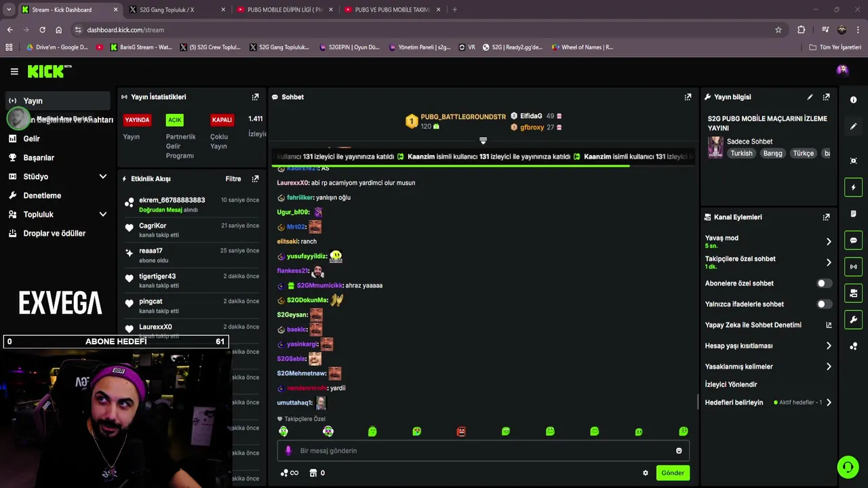Open Yapay Zeka ile Sohbet Denetimi link
868x488 pixels.
[768, 325]
